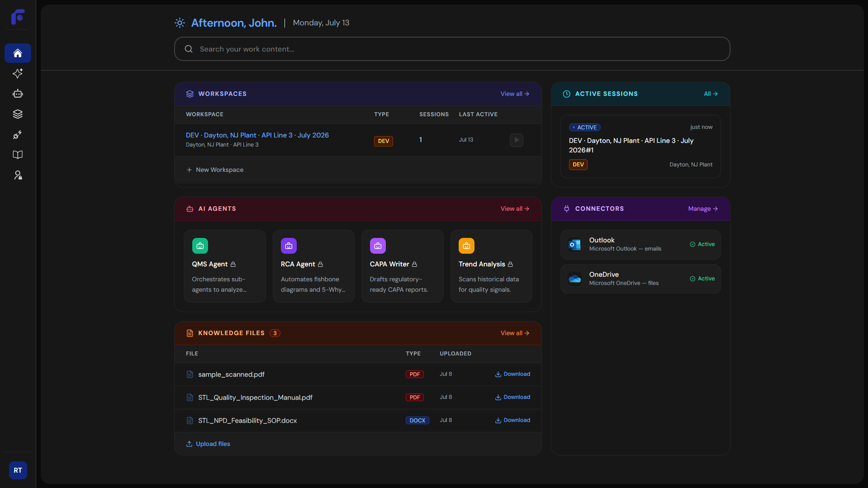Open the QMS Agent card
Image resolution: width=868 pixels, height=488 pixels.
[x=225, y=266]
